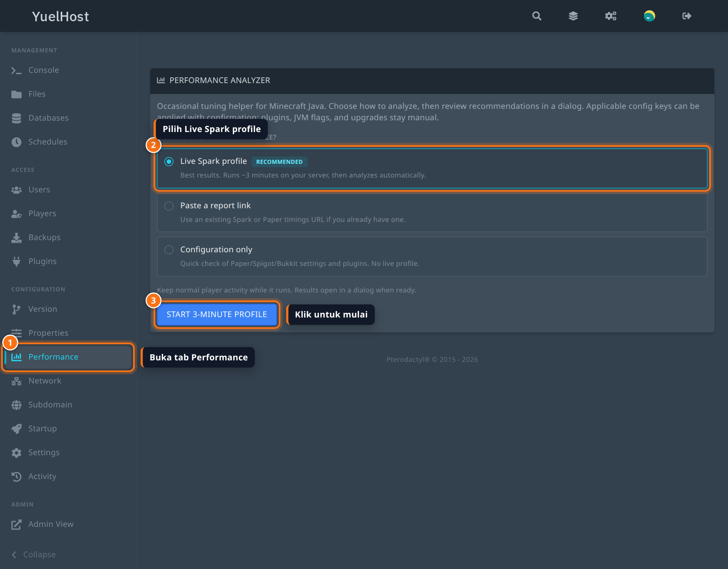The width and height of the screenshot is (728, 569).
Task: Click the Activity history icon
Action: (x=16, y=477)
